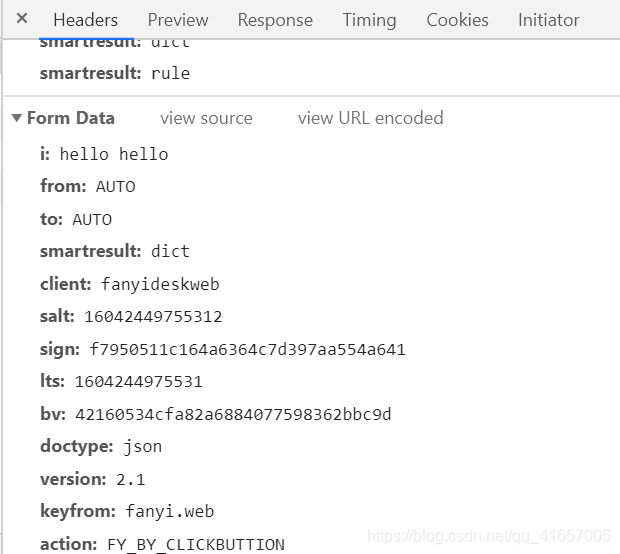The image size is (620, 554).
Task: Click the client value fanyideskweb
Action: tap(160, 284)
